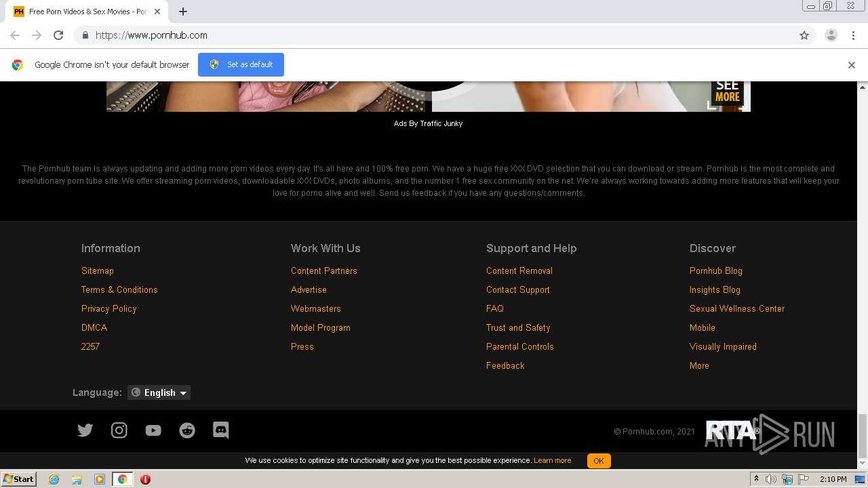Open the Visually Impaired link

click(723, 346)
